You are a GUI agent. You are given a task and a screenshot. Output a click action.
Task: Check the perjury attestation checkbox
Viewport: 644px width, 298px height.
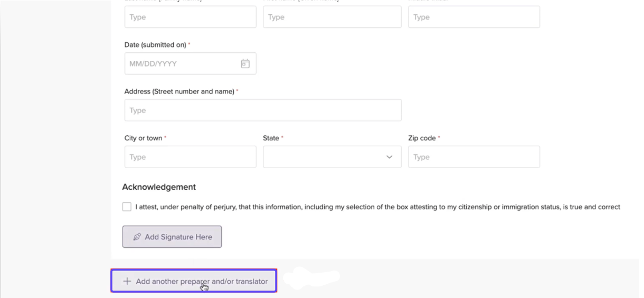(x=127, y=207)
